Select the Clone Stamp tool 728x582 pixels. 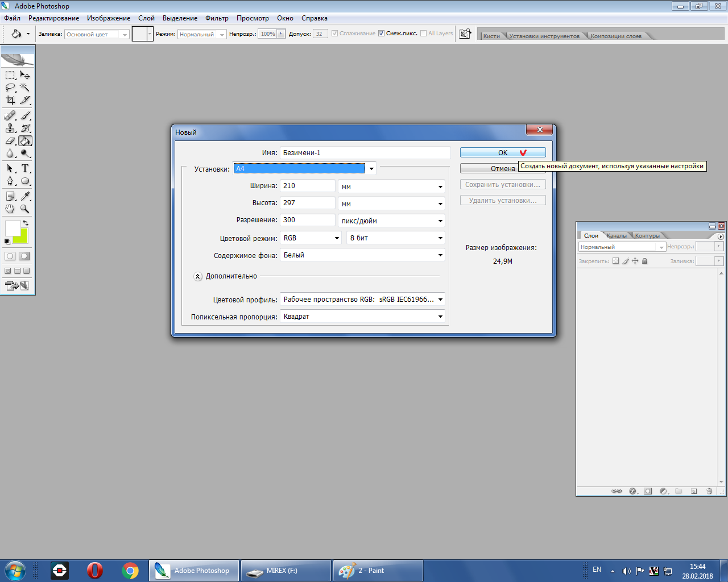[10, 128]
